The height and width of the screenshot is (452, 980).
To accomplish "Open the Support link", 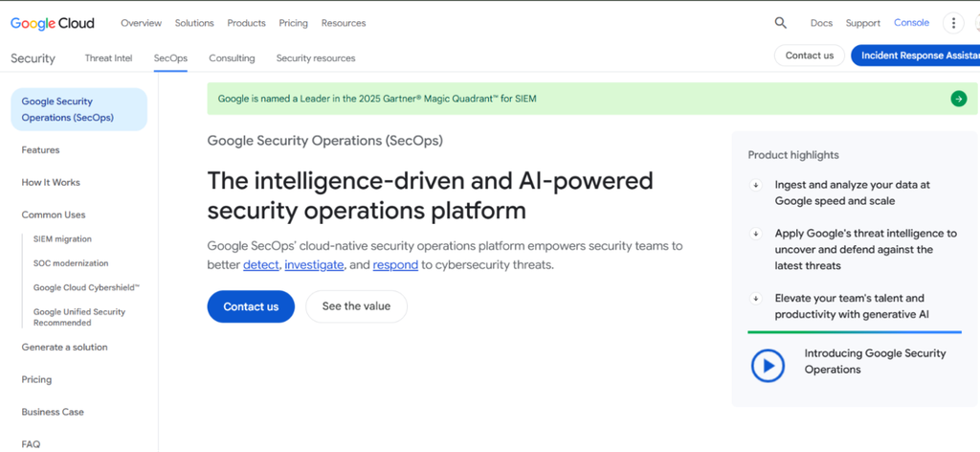I will (863, 23).
